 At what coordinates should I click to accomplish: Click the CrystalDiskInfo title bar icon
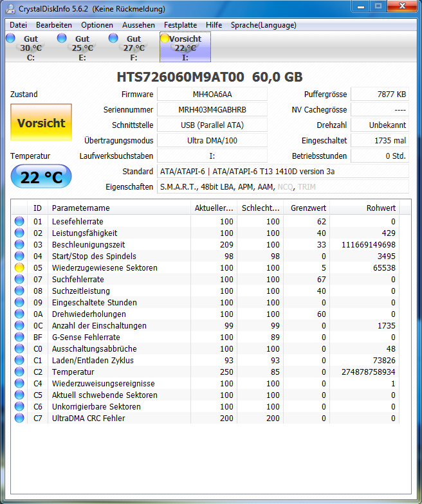pyautogui.click(x=10, y=9)
